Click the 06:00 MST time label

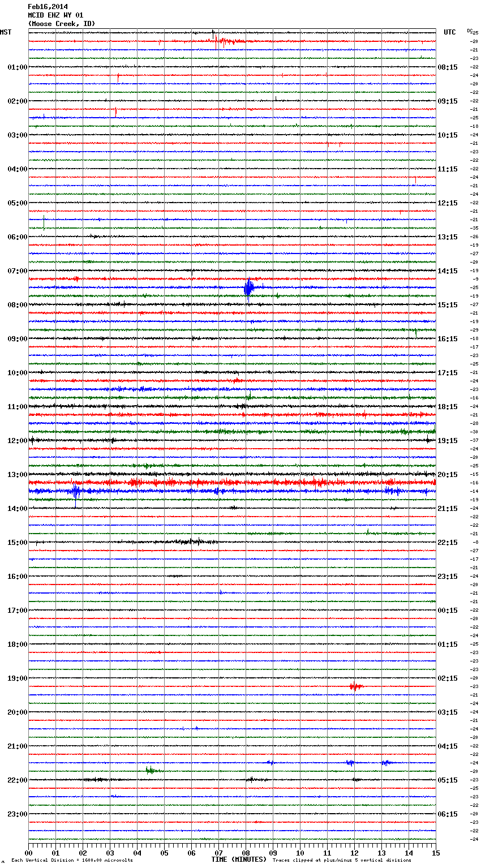[x=17, y=237]
